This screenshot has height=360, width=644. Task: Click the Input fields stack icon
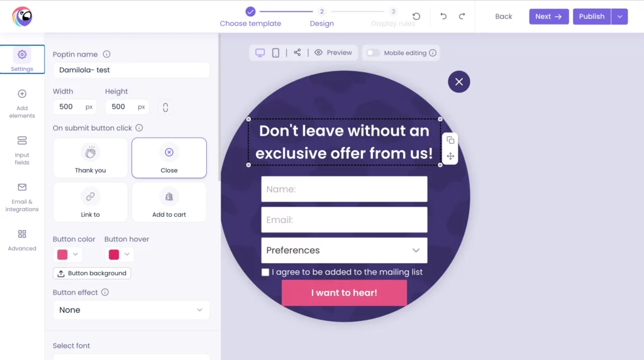(x=22, y=140)
